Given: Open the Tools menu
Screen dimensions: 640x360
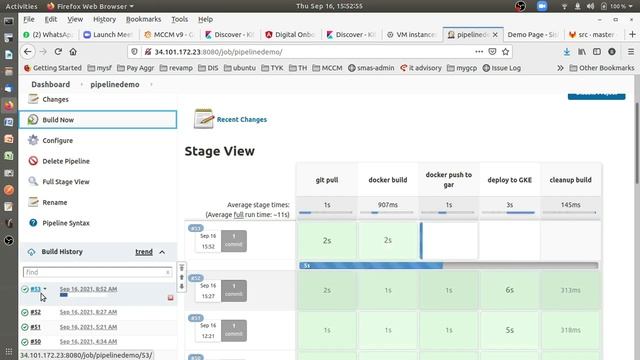Looking at the screenshot, I should [x=179, y=19].
